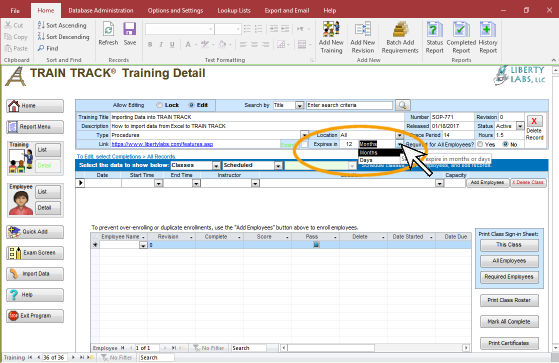Screen dimensions: 559x363
Task: Click Exit Program stop icon
Action: point(14,316)
